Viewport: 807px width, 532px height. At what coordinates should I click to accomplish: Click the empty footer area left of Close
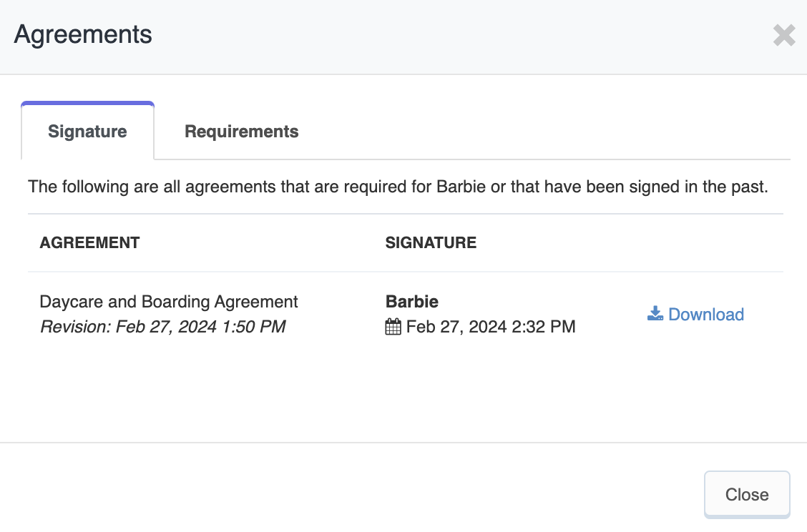350,494
